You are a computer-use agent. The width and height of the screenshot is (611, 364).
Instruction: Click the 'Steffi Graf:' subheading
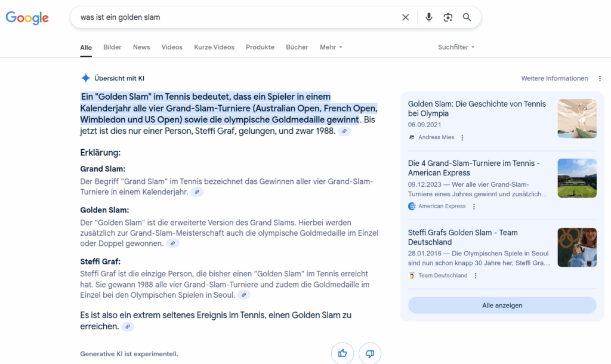coord(100,261)
